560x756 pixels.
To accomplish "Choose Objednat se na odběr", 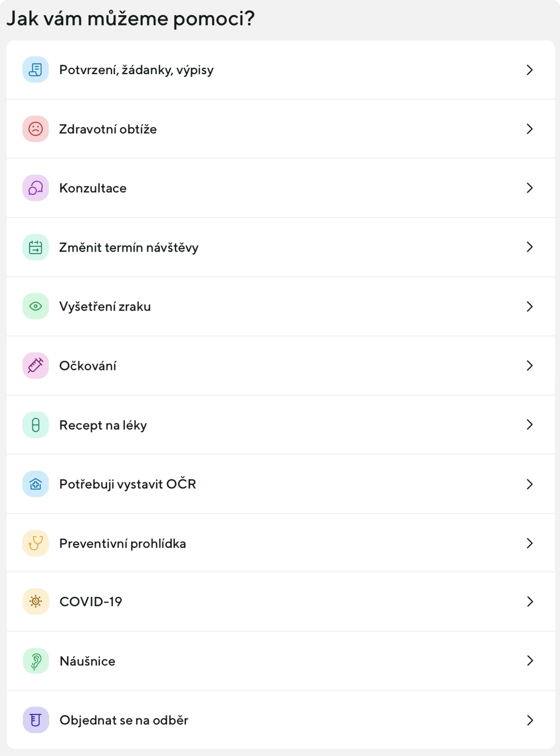I will click(124, 720).
